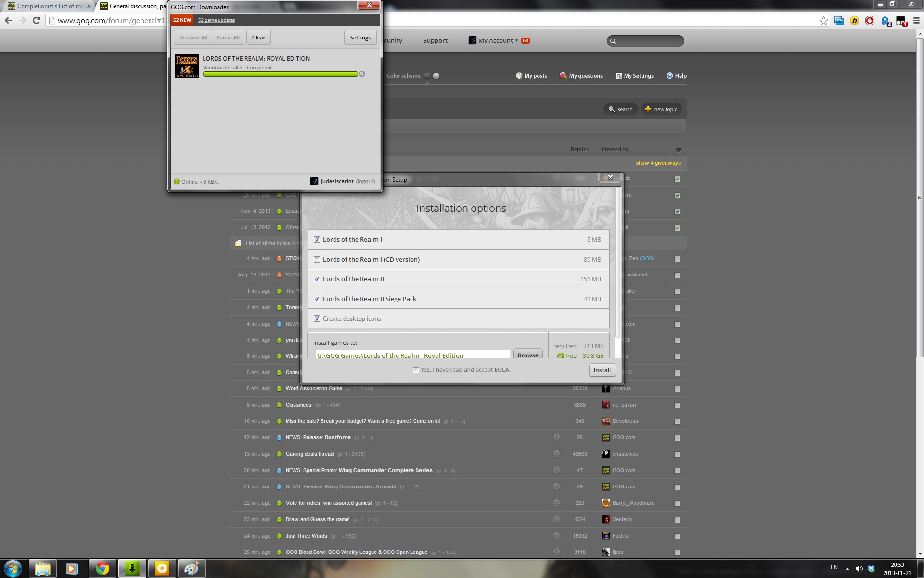
Task: Click Pause All in Downloader
Action: [228, 38]
